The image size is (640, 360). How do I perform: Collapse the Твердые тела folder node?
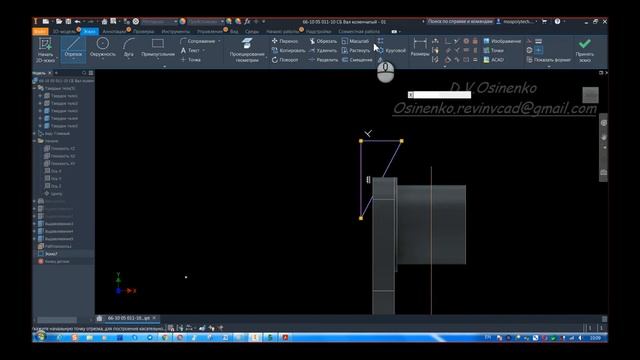pyautogui.click(x=35, y=88)
